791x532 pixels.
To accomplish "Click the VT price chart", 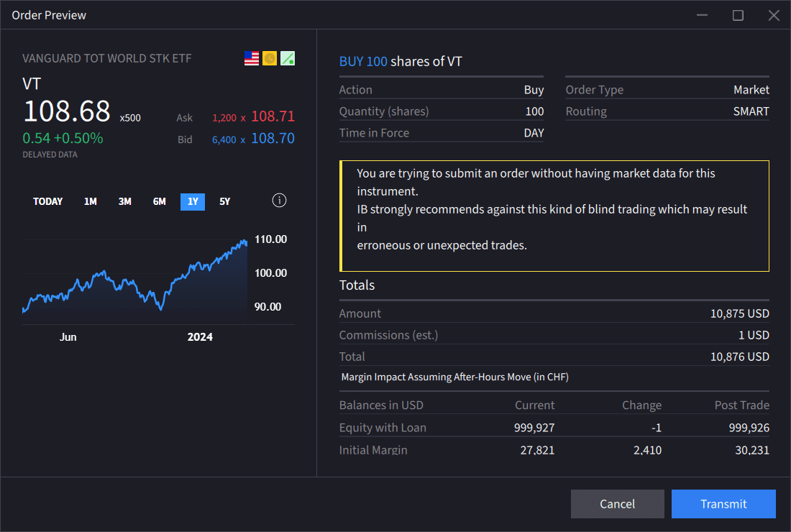I will [x=135, y=280].
